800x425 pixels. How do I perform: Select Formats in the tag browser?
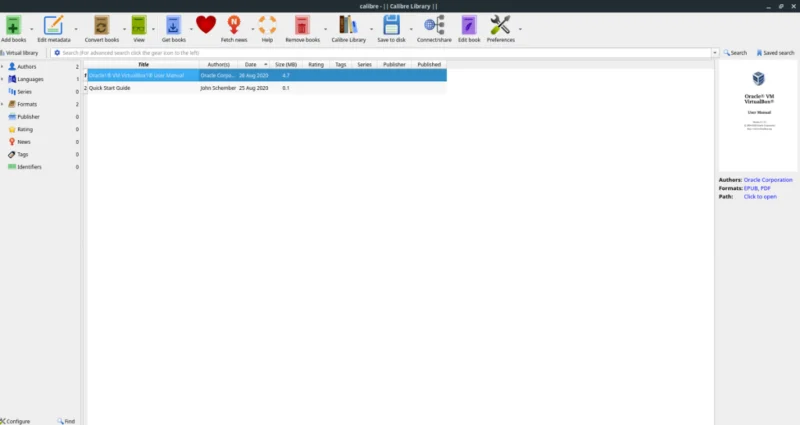[x=27, y=104]
